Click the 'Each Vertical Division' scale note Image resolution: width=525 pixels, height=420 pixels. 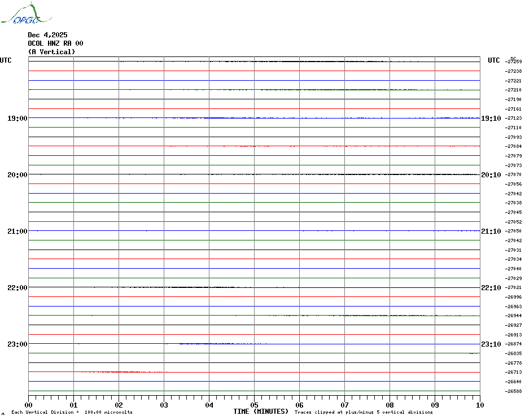(x=72, y=412)
